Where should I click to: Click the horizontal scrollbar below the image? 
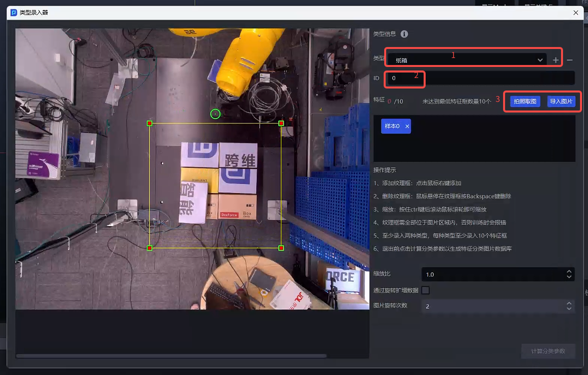pyautogui.click(x=171, y=356)
